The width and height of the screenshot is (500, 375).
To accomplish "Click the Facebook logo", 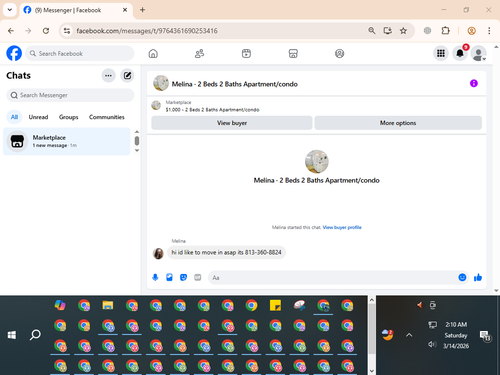I will 14,53.
